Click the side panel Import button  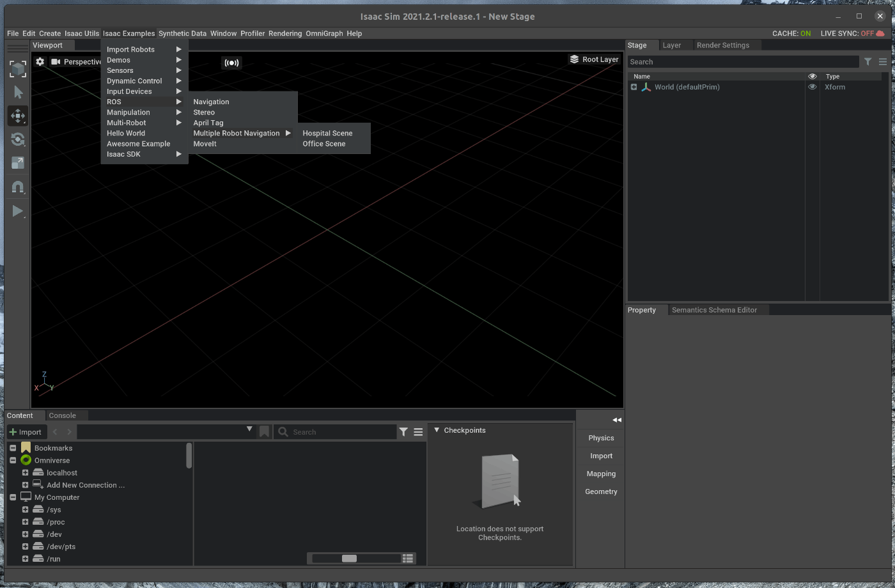click(x=601, y=456)
